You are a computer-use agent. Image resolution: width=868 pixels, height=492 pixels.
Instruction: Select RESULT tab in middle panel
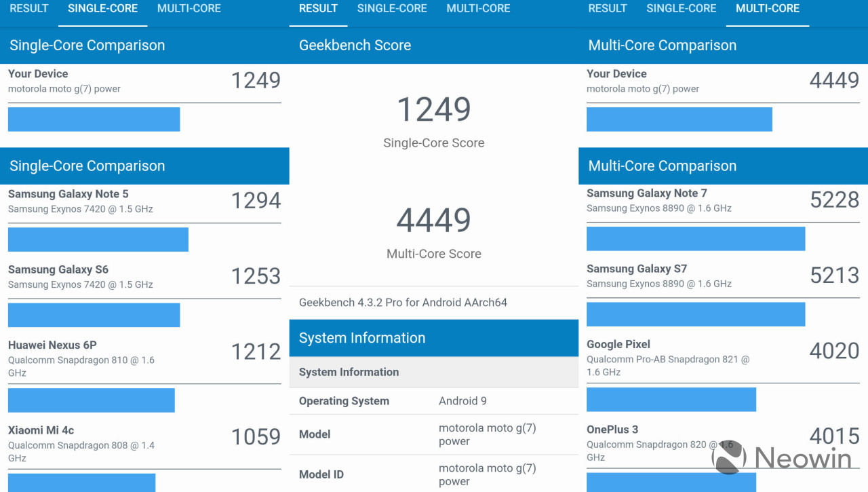coord(318,9)
